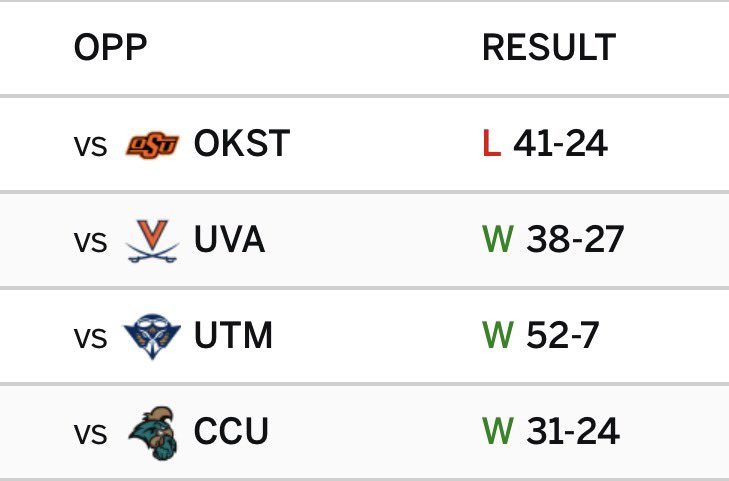This screenshot has height=481, width=729.
Task: Click the green W beside 52-7
Action: tap(498, 335)
